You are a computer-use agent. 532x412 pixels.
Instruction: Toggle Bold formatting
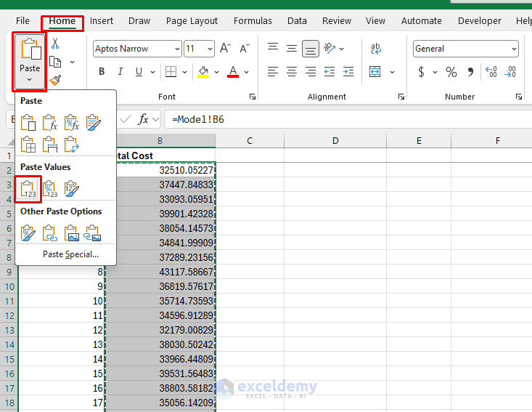102,72
